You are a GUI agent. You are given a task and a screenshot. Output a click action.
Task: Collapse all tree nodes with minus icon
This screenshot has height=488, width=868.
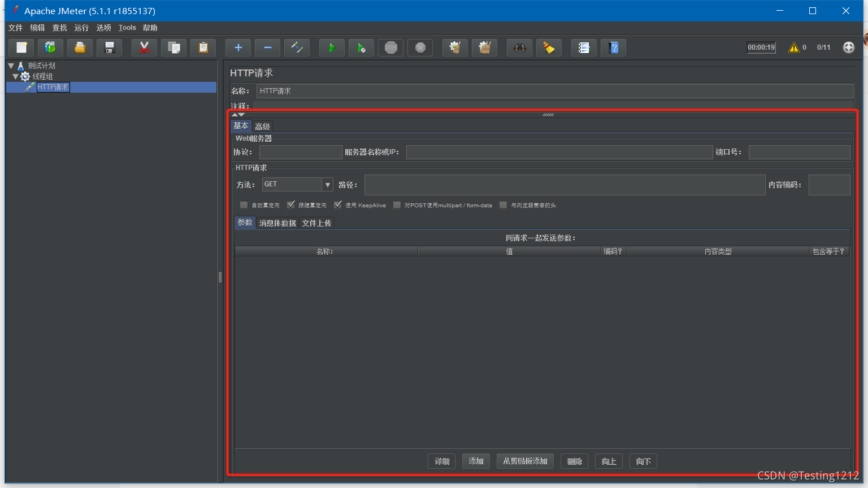tap(268, 47)
